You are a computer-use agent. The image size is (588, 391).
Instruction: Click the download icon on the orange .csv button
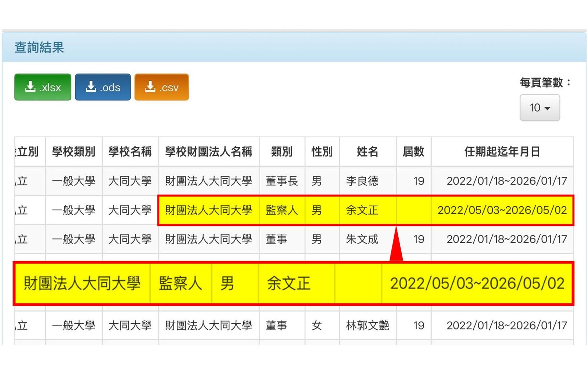[150, 87]
